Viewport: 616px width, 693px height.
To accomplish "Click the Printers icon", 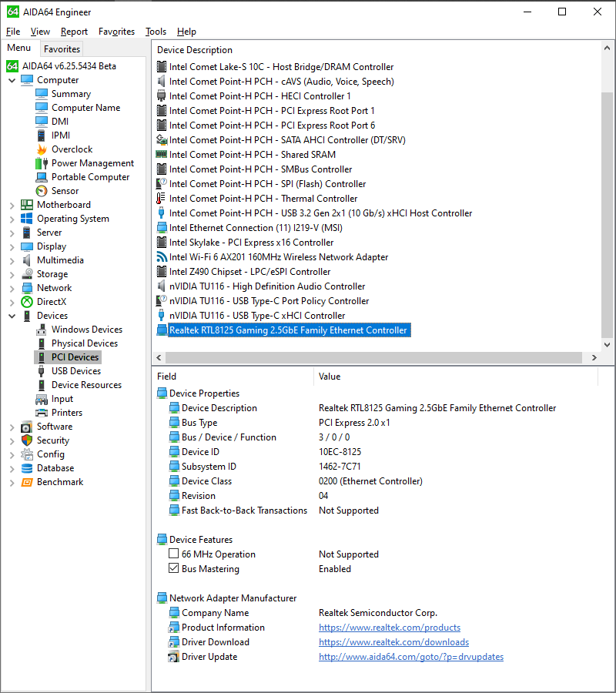I will 42,413.
